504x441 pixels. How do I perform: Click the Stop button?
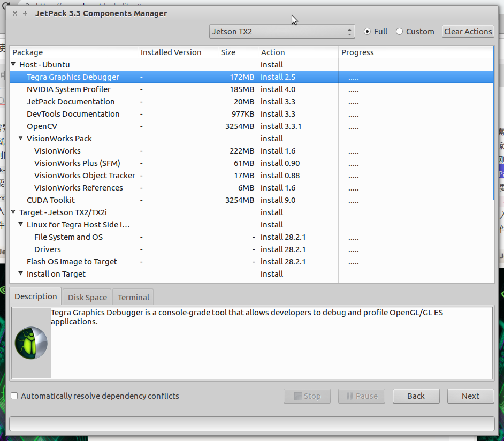(x=307, y=396)
